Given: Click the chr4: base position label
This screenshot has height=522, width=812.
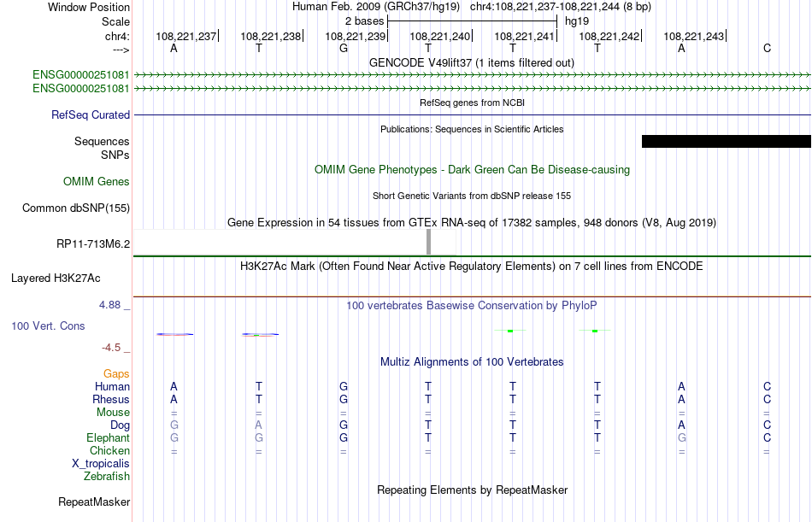Looking at the screenshot, I should coord(117,36).
